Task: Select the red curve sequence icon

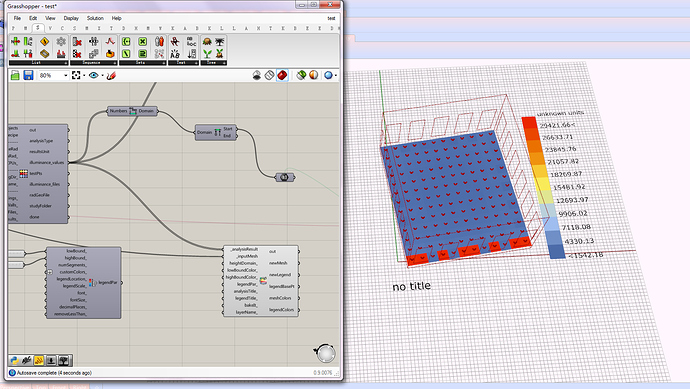Action: click(x=110, y=41)
